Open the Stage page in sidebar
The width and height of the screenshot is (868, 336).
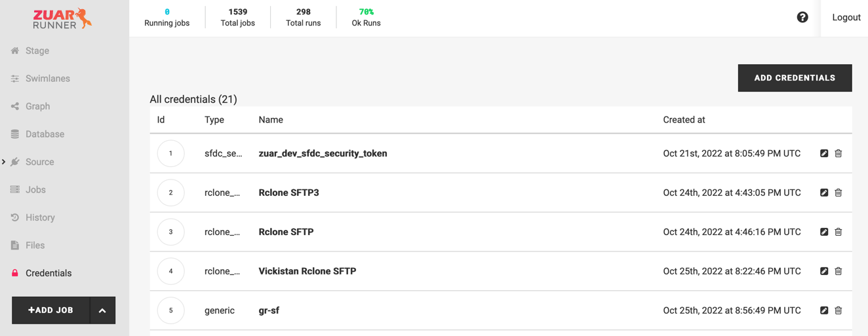(x=37, y=50)
